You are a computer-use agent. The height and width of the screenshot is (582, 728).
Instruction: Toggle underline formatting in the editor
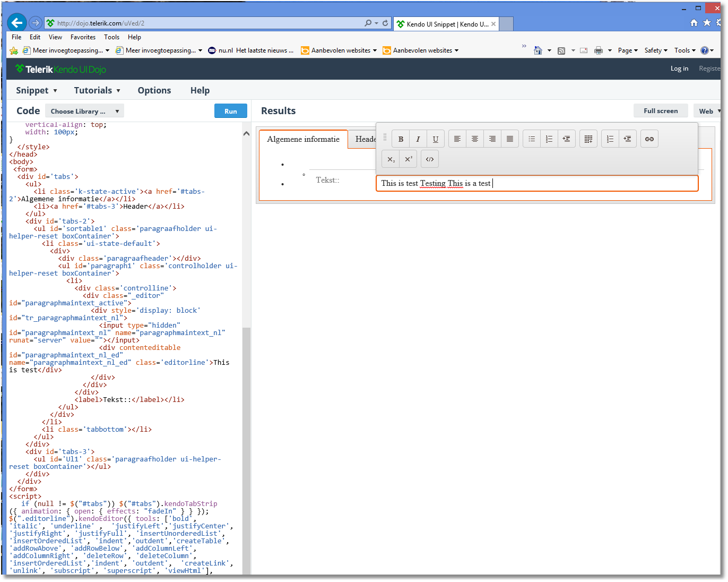coord(436,139)
